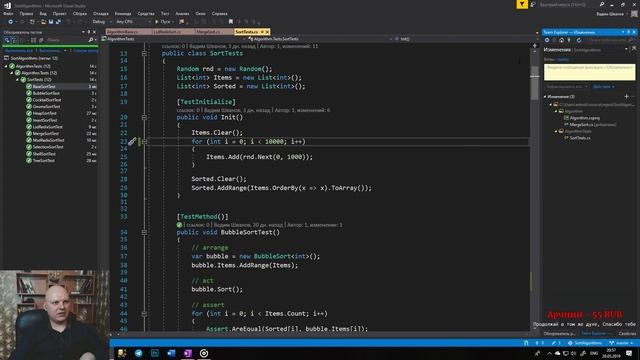
Task: Focus the commit message input box
Action: coord(589,72)
